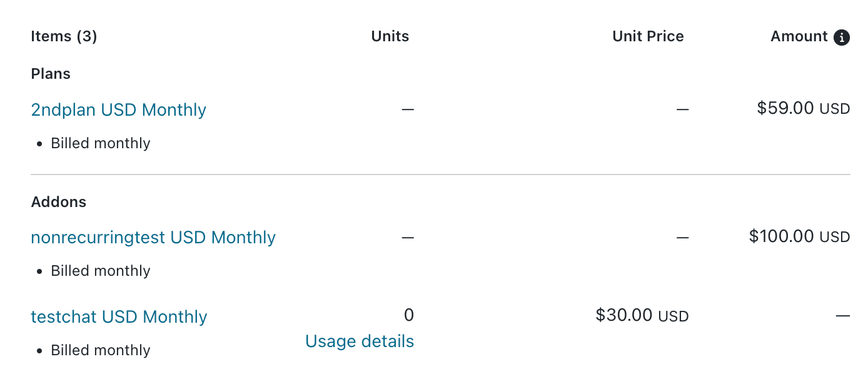Screen dimensions: 868x389
Task: Click the 0 units value for testchat
Action: point(409,315)
